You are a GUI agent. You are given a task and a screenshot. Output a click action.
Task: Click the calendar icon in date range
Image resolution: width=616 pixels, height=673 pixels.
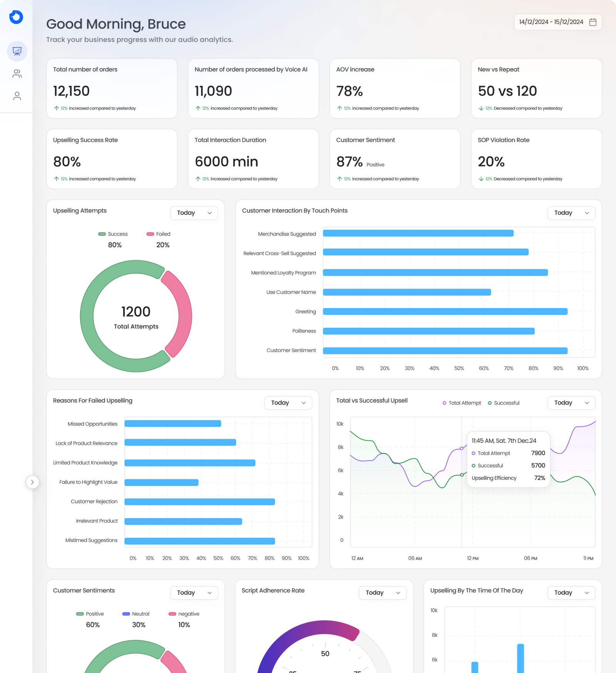point(593,22)
